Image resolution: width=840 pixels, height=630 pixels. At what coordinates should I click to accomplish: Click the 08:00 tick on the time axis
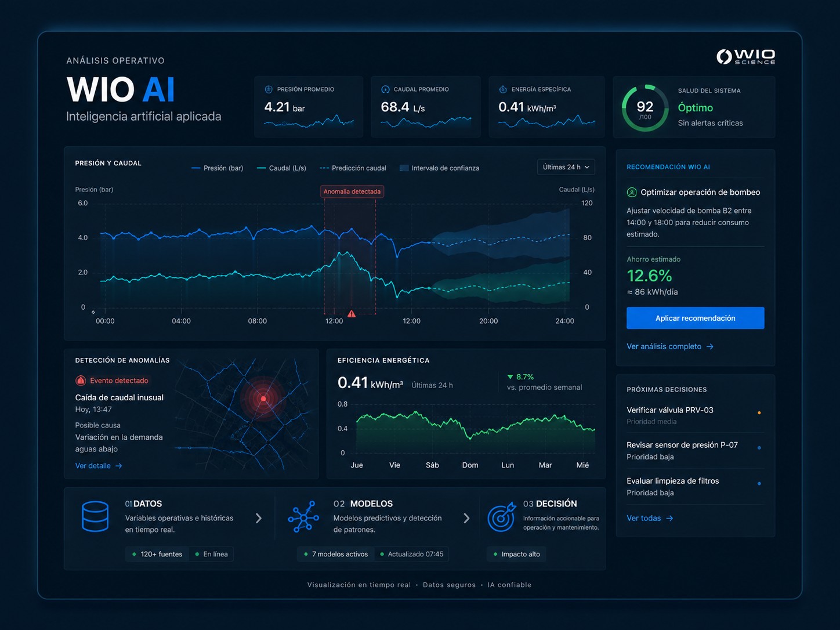(258, 321)
